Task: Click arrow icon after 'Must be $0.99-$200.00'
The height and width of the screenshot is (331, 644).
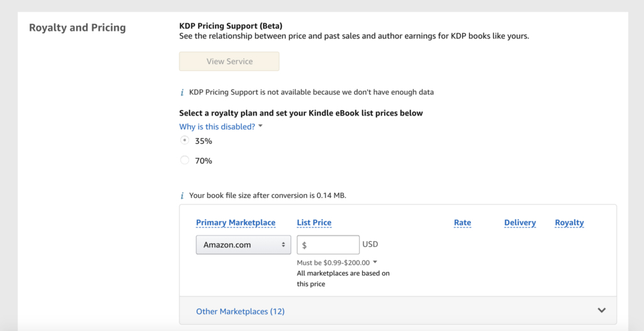Action: pos(375,263)
